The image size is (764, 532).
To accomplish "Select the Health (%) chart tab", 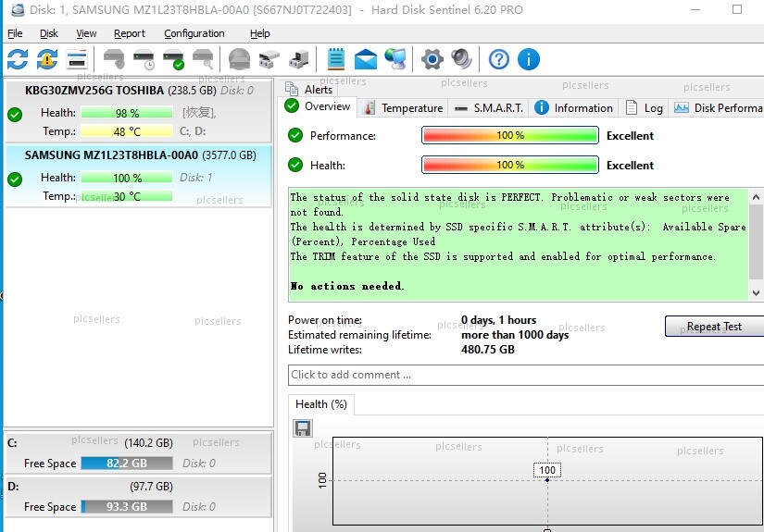I will 321,404.
